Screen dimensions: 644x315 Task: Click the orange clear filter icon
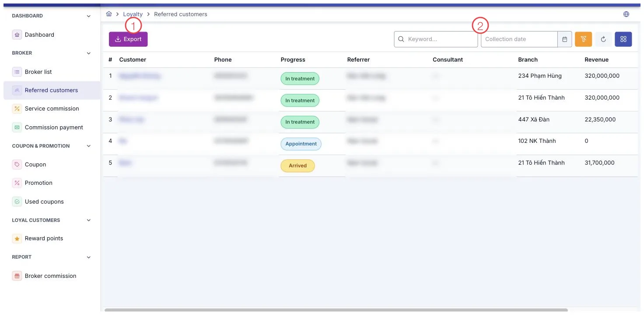583,39
